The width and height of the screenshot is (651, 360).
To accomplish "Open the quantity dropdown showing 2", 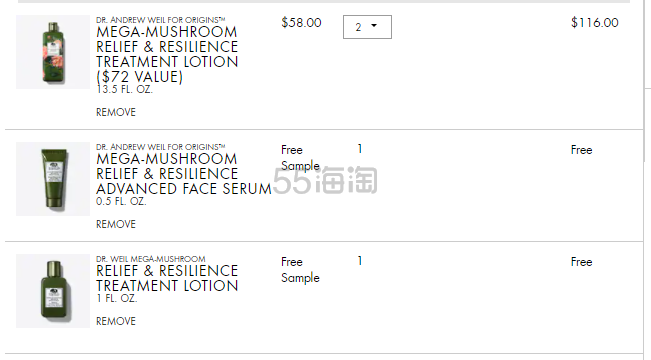I will 367,27.
